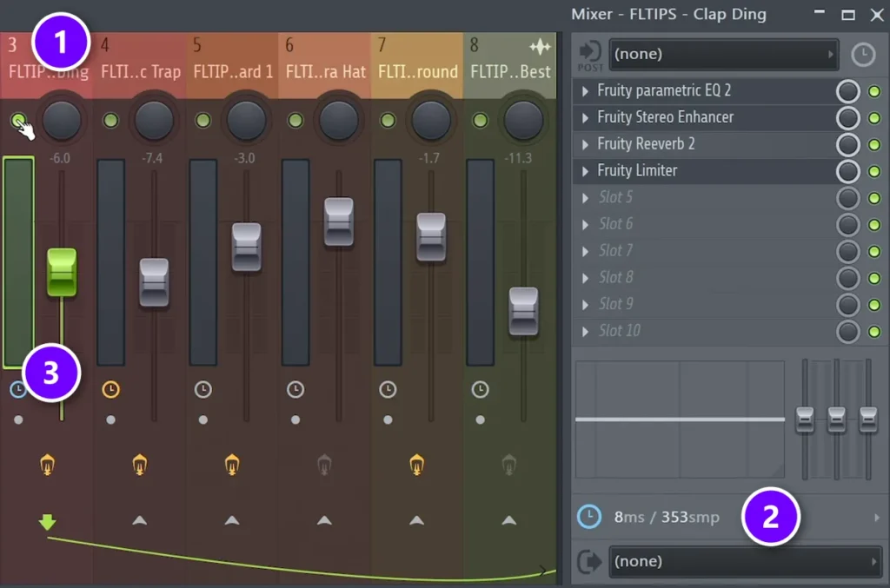The height and width of the screenshot is (588, 890).
Task: Click the volume fader on track 8
Action: 523,311
